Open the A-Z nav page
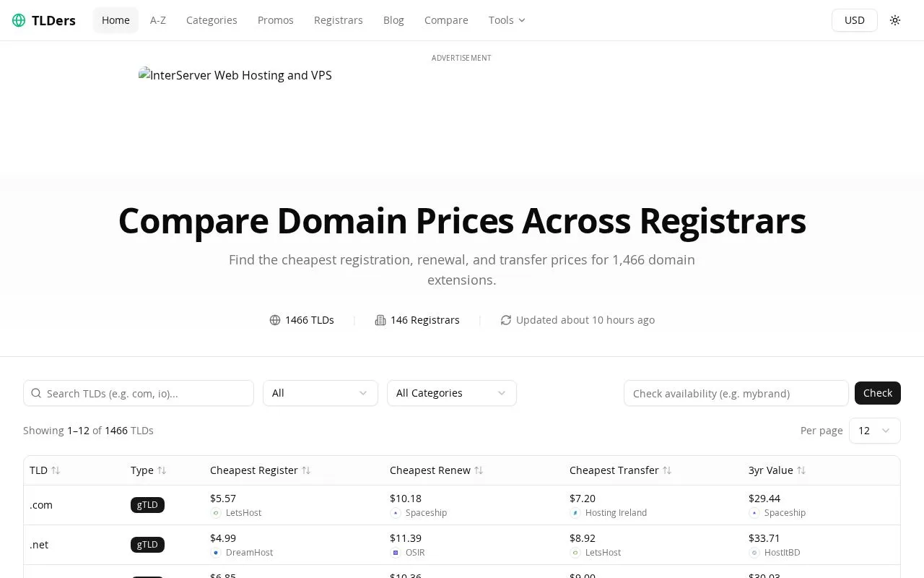924x578 pixels. 158,20
